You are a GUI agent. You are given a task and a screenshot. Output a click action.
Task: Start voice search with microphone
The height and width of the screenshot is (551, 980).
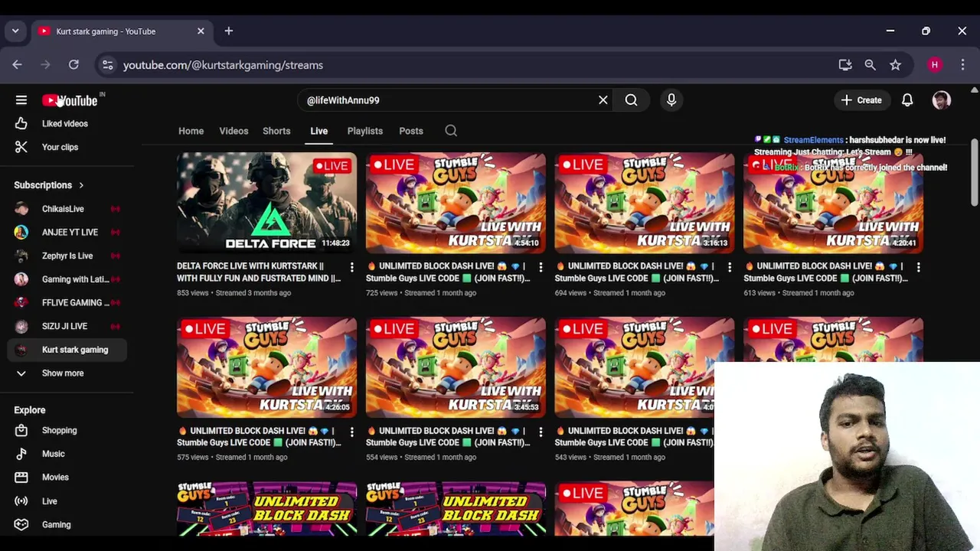tap(671, 100)
